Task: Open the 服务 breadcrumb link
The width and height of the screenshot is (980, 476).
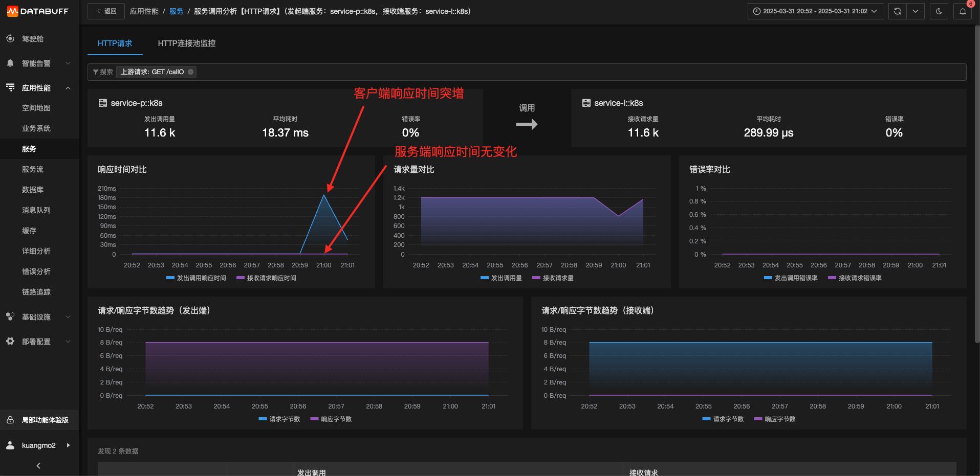Action: click(176, 11)
